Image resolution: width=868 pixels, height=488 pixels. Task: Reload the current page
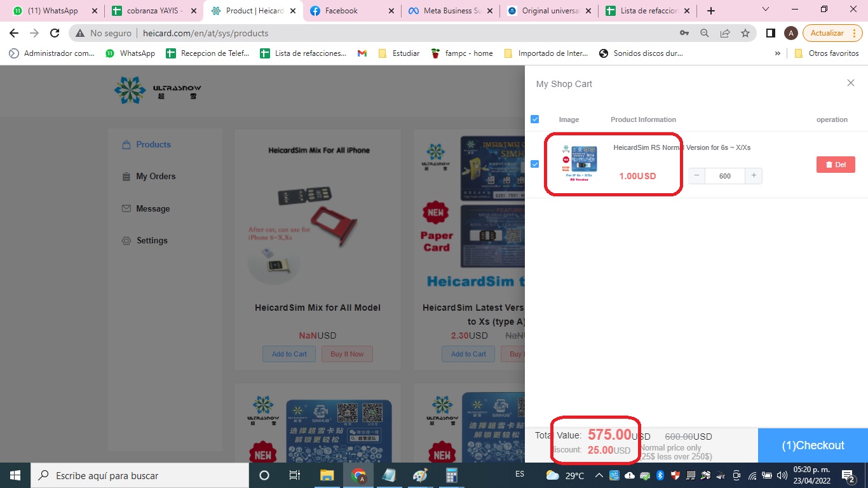[x=55, y=33]
